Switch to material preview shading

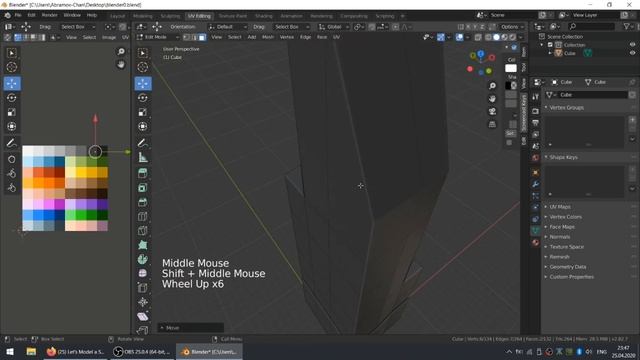pyautogui.click(x=504, y=37)
